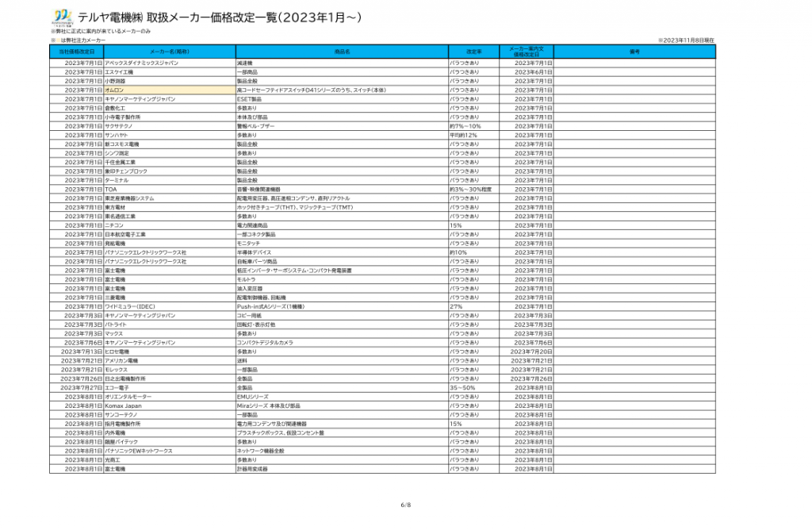Select the EMUシリーズ product cell
Image resolution: width=812 pixels, height=530 pixels.
click(x=342, y=397)
